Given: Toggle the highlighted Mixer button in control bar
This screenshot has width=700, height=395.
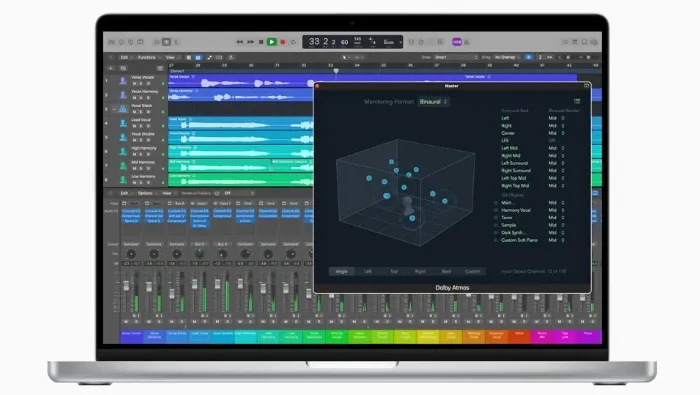Looking at the screenshot, I should [x=166, y=42].
